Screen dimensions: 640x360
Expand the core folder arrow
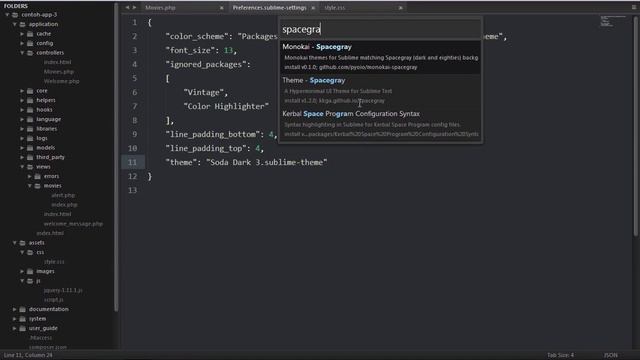coord(22,91)
